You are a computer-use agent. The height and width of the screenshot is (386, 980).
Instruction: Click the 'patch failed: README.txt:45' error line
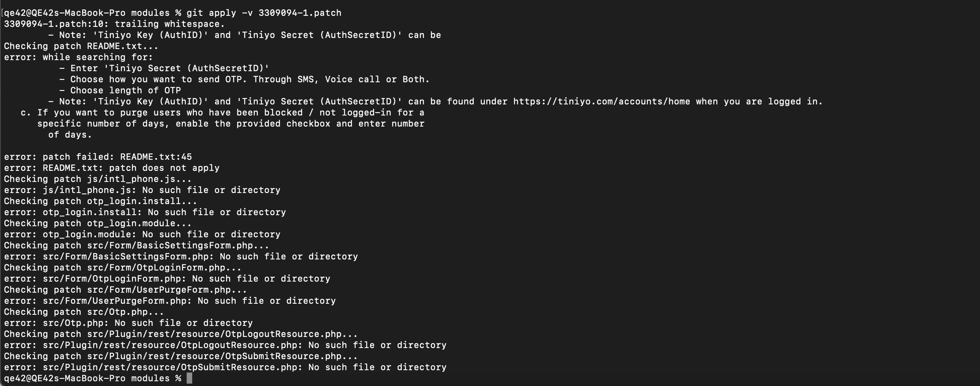click(x=98, y=157)
